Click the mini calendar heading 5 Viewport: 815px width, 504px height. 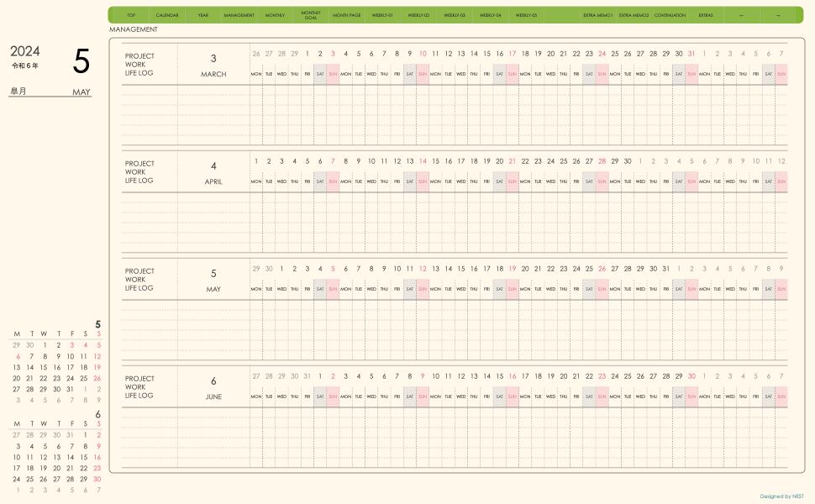coord(97,325)
